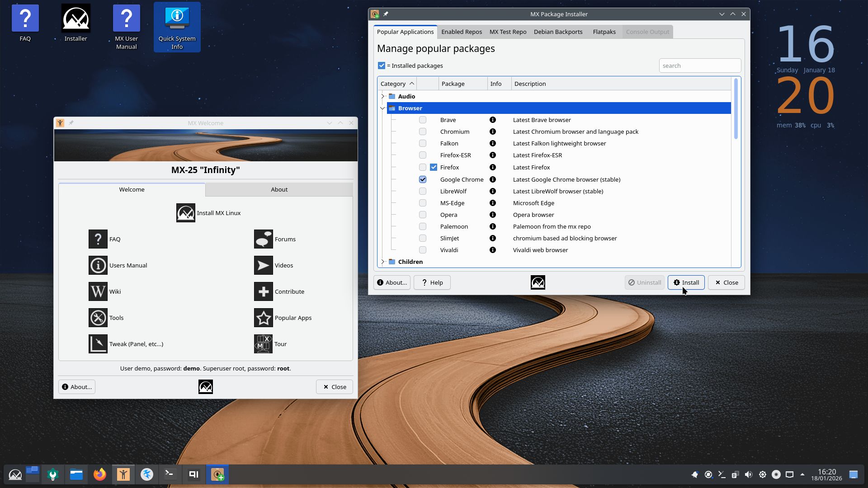This screenshot has height=488, width=868.
Task: Launch Firefox from the taskbar
Action: [100, 474]
